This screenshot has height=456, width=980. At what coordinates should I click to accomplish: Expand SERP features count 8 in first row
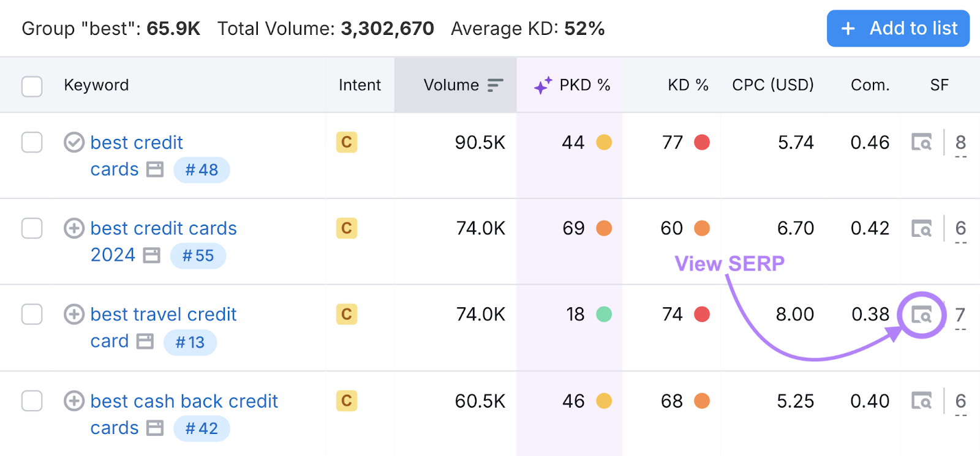click(960, 143)
